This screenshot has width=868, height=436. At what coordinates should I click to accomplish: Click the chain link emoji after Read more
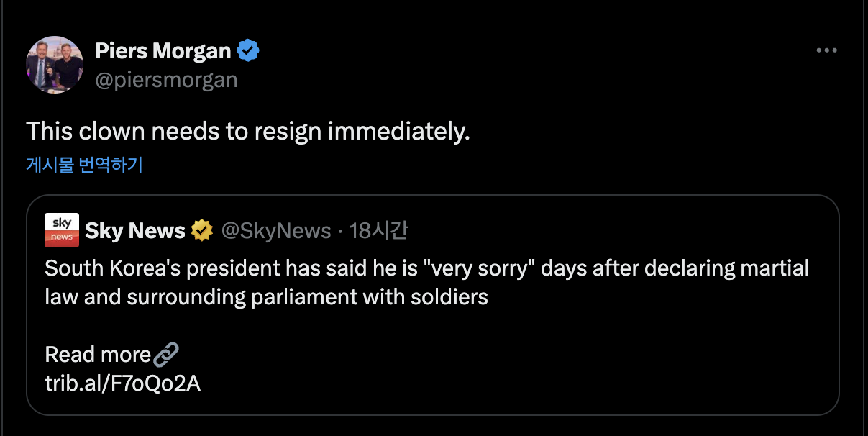point(166,354)
